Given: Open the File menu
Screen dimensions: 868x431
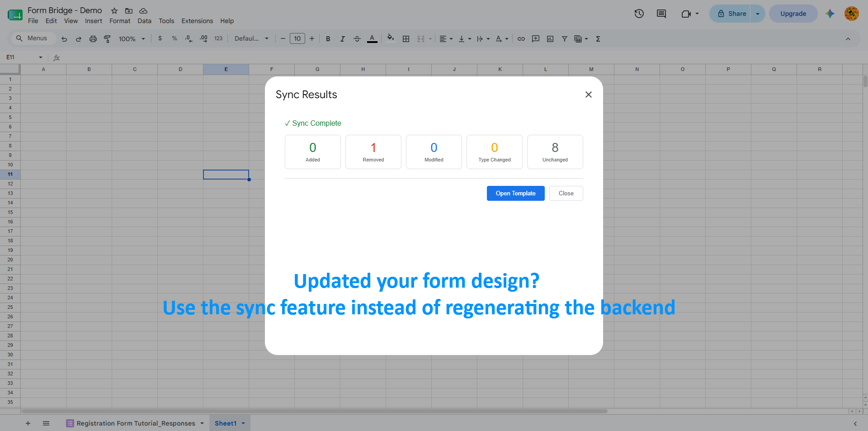Looking at the screenshot, I should (x=33, y=21).
